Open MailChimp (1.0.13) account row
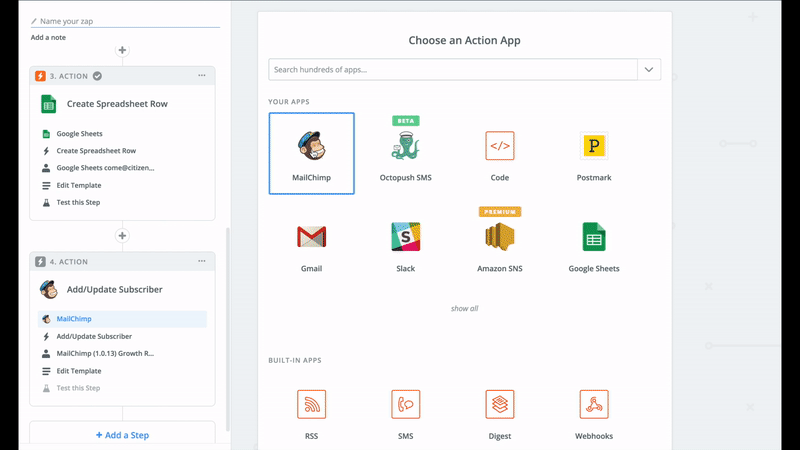This screenshot has width=800, height=450. [122, 354]
